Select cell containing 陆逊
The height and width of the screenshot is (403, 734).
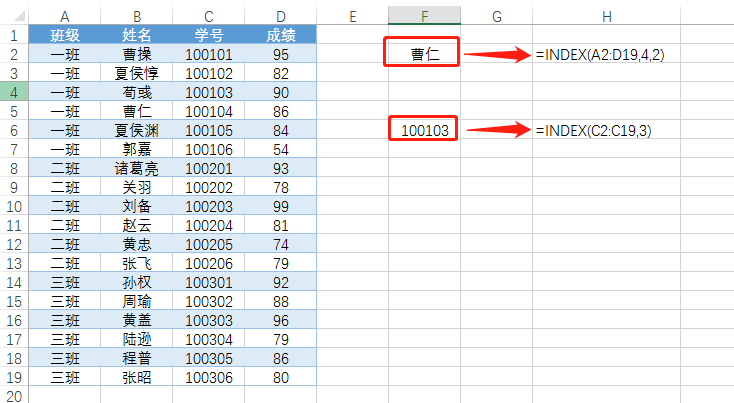point(137,339)
